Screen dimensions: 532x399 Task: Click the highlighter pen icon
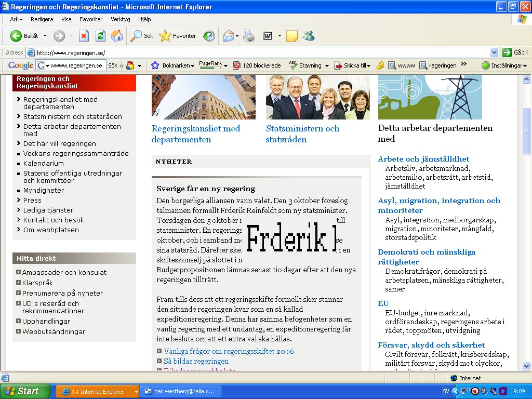click(380, 65)
